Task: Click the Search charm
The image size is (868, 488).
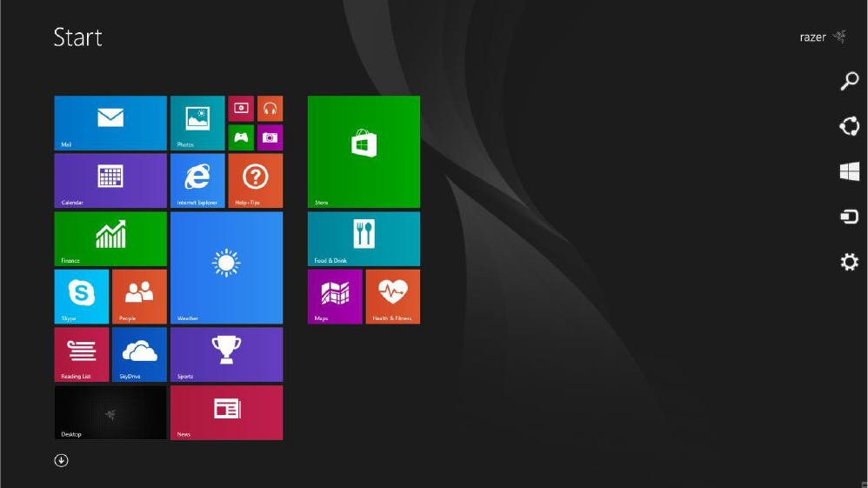Action: [849, 81]
